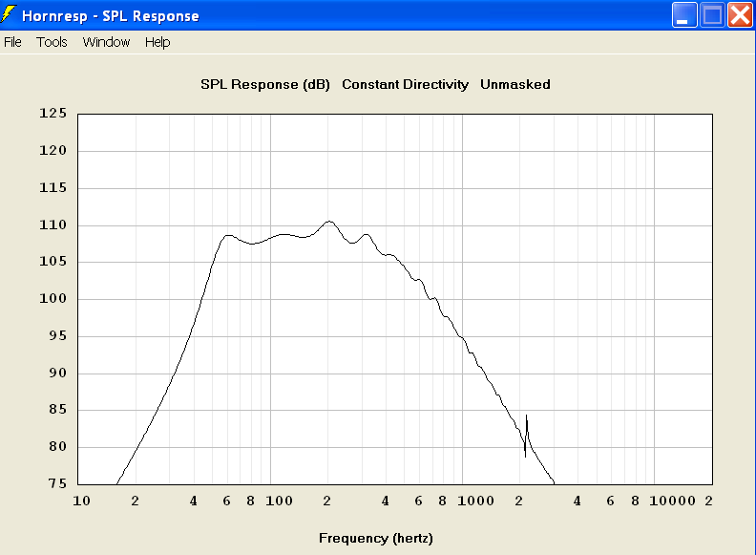The image size is (756, 555).
Task: Click the Hornresp lightning bolt title icon
Action: coord(9,14)
